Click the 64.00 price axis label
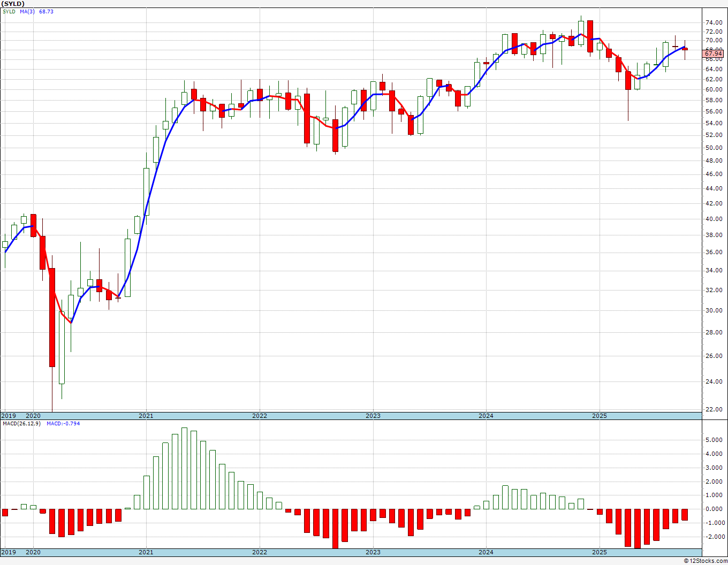728x565 pixels. tap(714, 68)
